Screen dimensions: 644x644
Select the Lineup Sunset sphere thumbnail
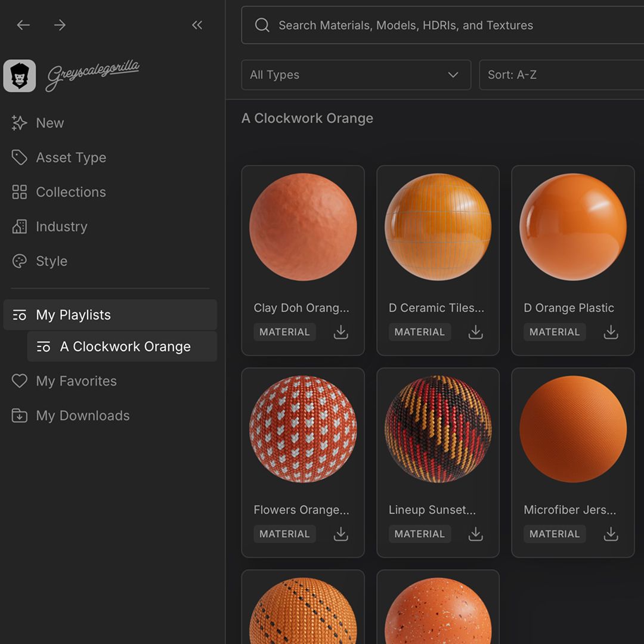pos(438,429)
